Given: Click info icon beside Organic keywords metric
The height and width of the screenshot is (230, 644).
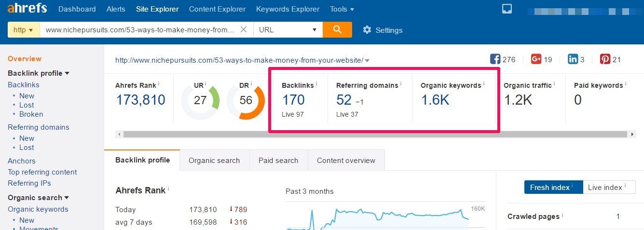Looking at the screenshot, I should click(x=484, y=84).
